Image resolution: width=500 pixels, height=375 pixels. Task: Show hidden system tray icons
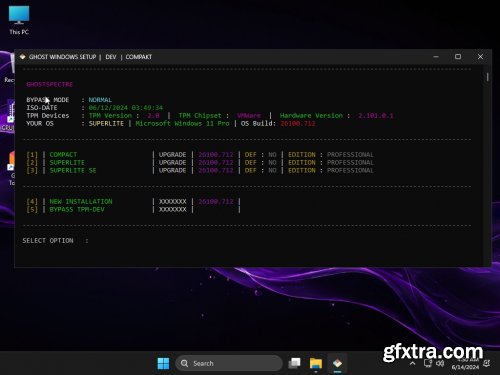pos(412,363)
